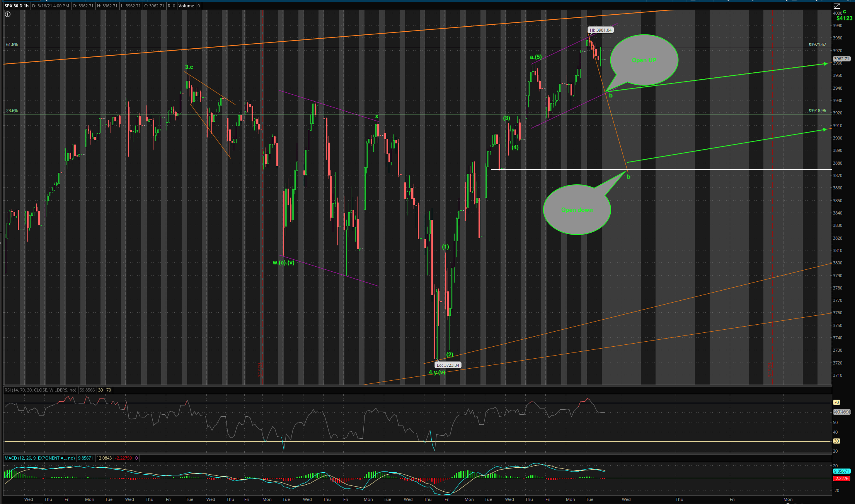The height and width of the screenshot is (504, 855).
Task: Click the 59.8566 RSI value badge
Action: 841,412
